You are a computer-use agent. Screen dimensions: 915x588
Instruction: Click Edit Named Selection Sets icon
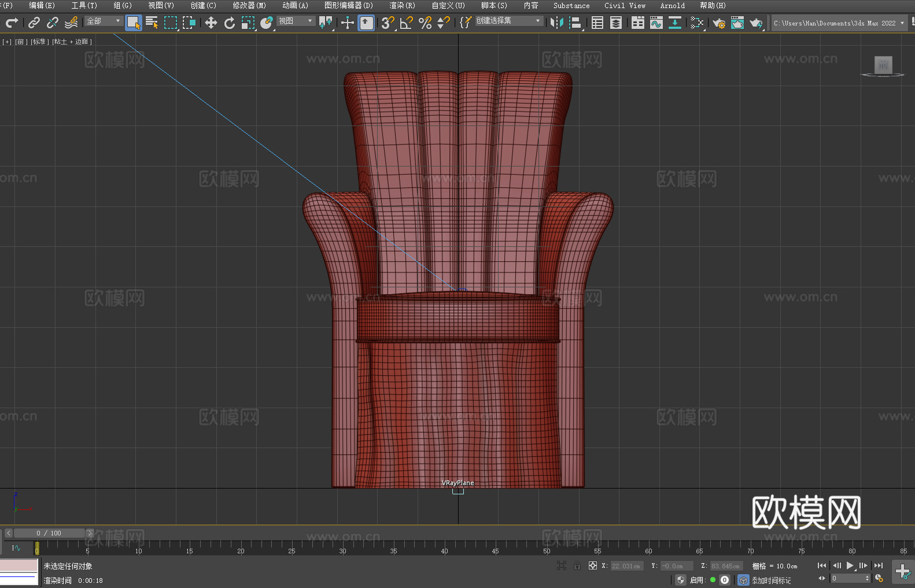(x=466, y=23)
